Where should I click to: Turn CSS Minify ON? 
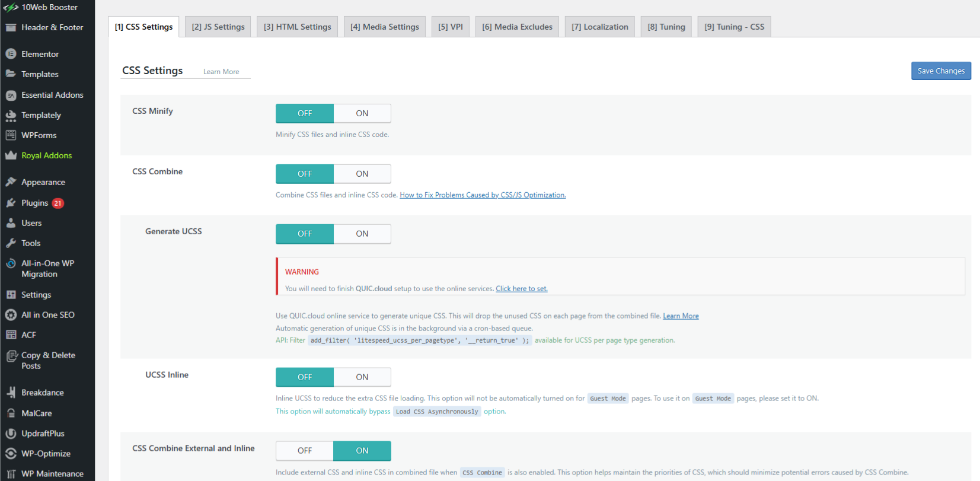(362, 113)
